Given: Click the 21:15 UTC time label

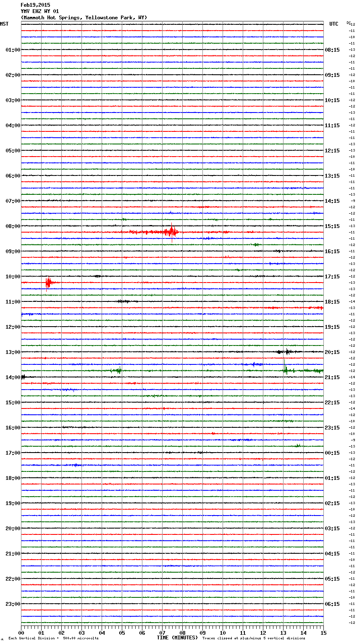Looking at the screenshot, I should click(x=332, y=377).
